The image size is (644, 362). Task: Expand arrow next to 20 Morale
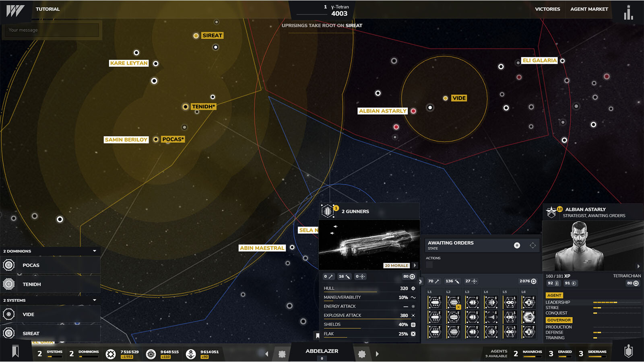click(x=415, y=265)
